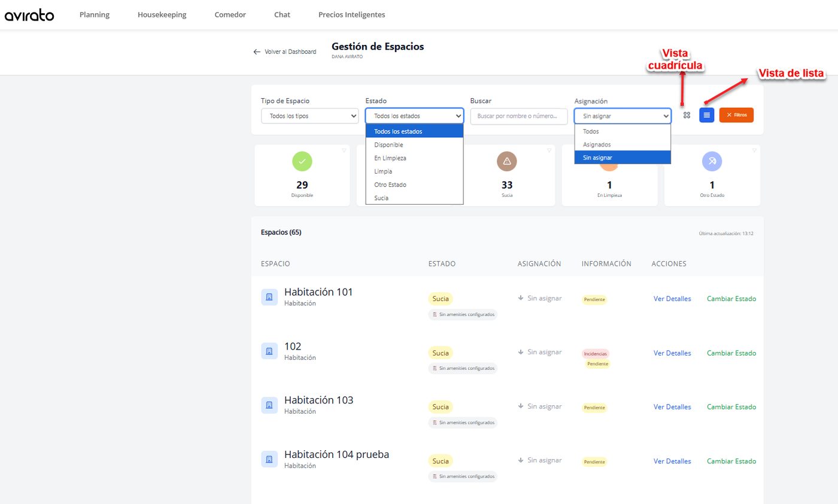Select the Disponible state option
This screenshot has width=838, height=504.
pyautogui.click(x=414, y=145)
